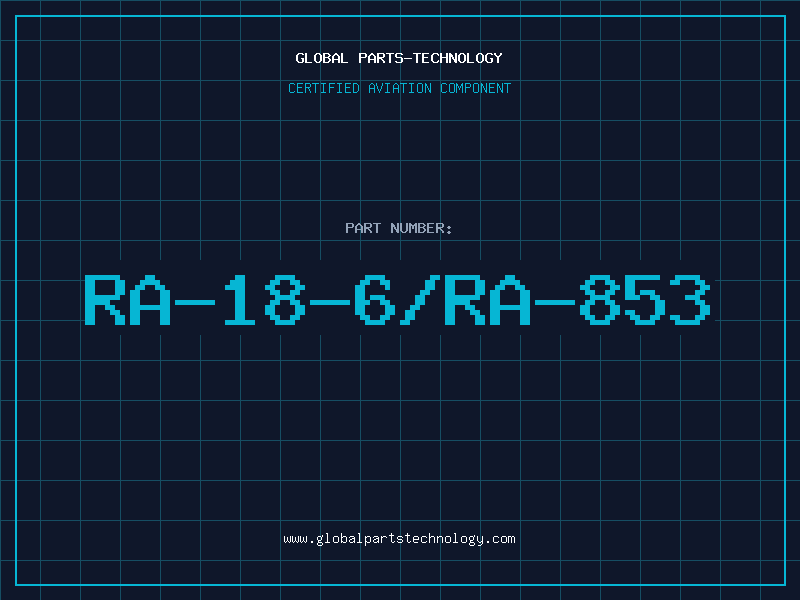Click the large RA-18-6/RA-853 part number
This screenshot has height=600, width=800.
pyautogui.click(x=397, y=299)
